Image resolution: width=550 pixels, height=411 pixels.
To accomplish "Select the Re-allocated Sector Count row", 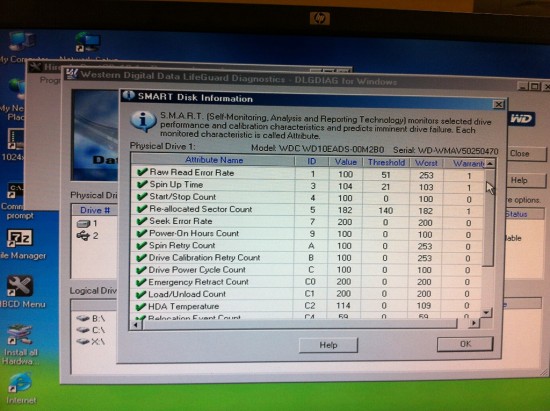I will (307, 210).
